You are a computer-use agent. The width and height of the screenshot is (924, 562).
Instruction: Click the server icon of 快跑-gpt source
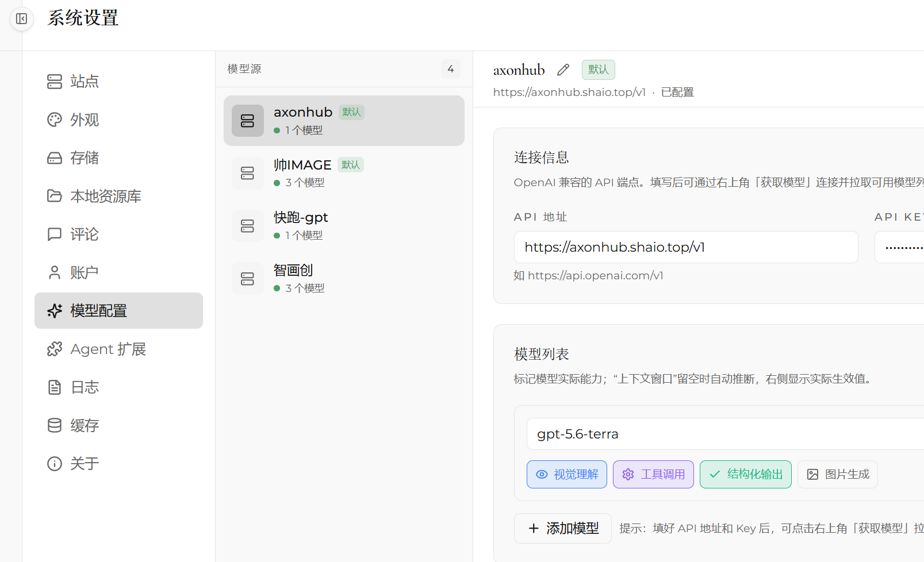click(248, 226)
